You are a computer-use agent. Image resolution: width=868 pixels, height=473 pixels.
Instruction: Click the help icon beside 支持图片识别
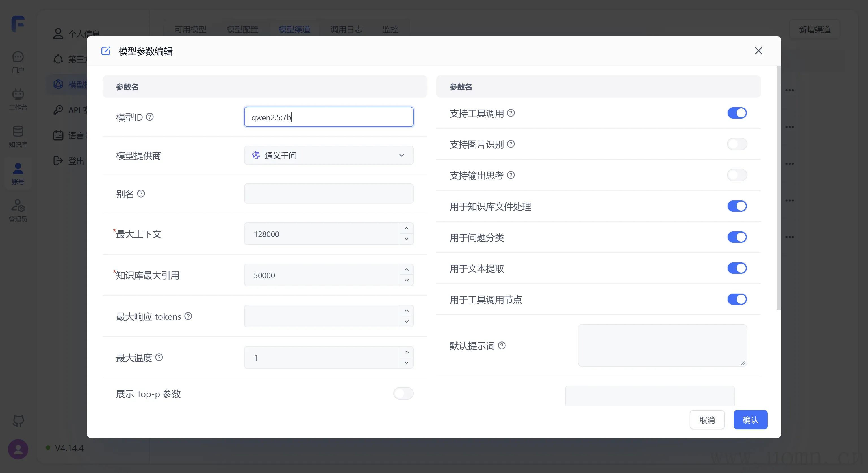point(511,144)
